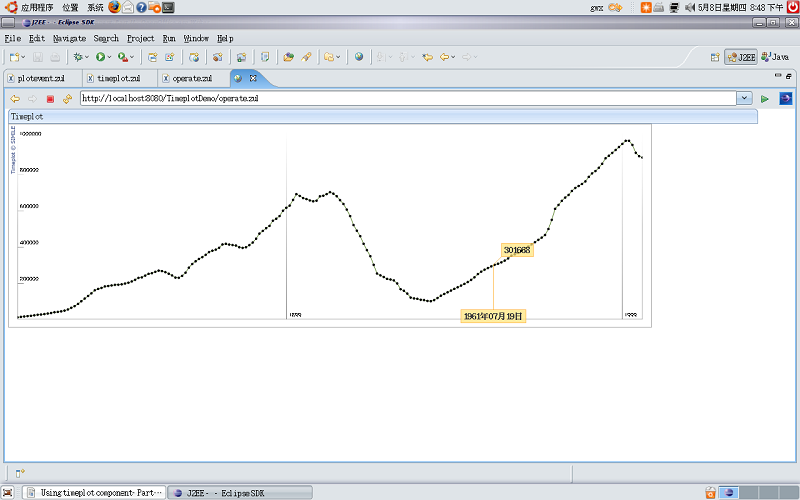Switch to the timeplot.zul editor tab

118,78
